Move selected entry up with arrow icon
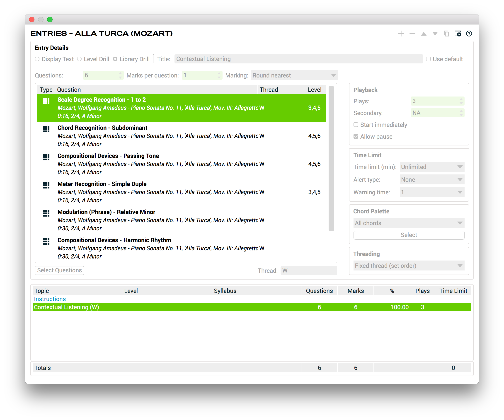This screenshot has width=504, height=420. pyautogui.click(x=424, y=34)
